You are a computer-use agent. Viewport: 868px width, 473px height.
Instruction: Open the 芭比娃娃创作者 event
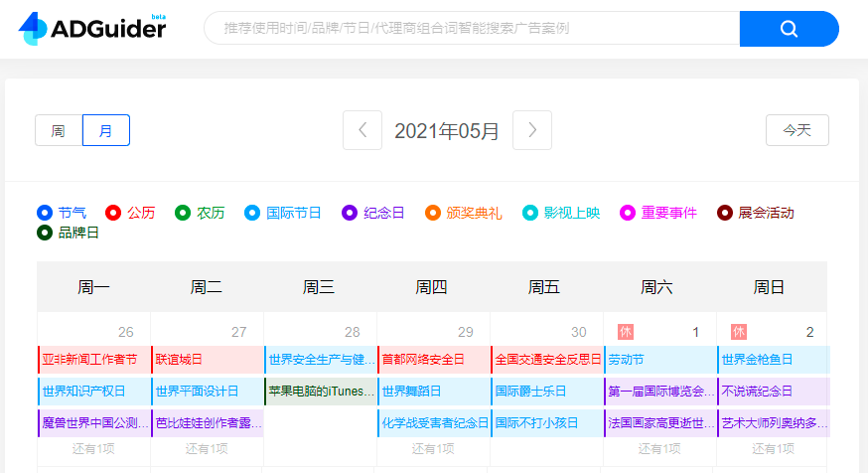[208, 423]
